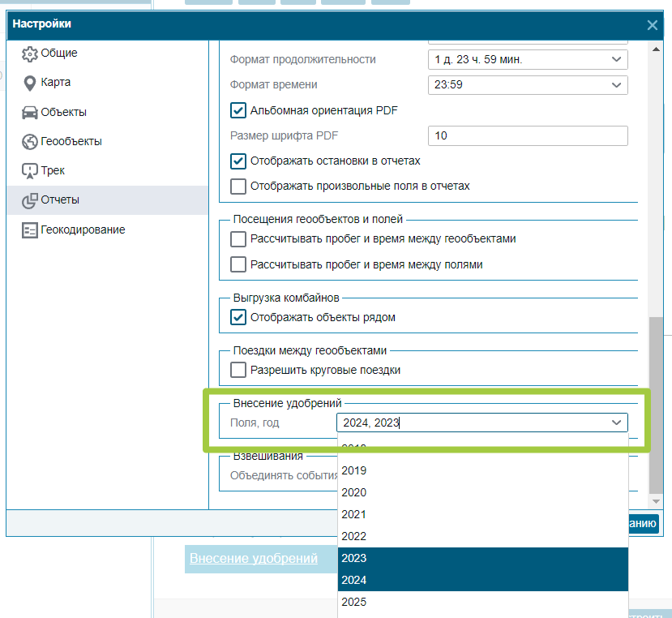Open the Объекты car icon
This screenshot has height=618, width=672.
tap(29, 113)
